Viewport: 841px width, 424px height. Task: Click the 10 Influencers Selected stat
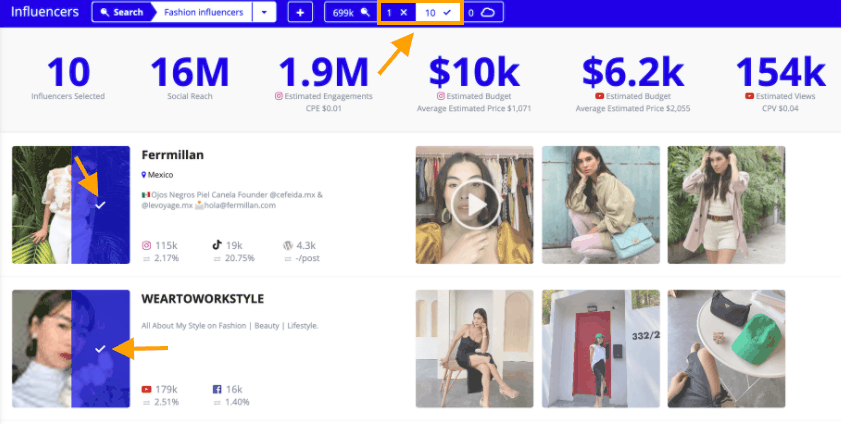click(68, 78)
